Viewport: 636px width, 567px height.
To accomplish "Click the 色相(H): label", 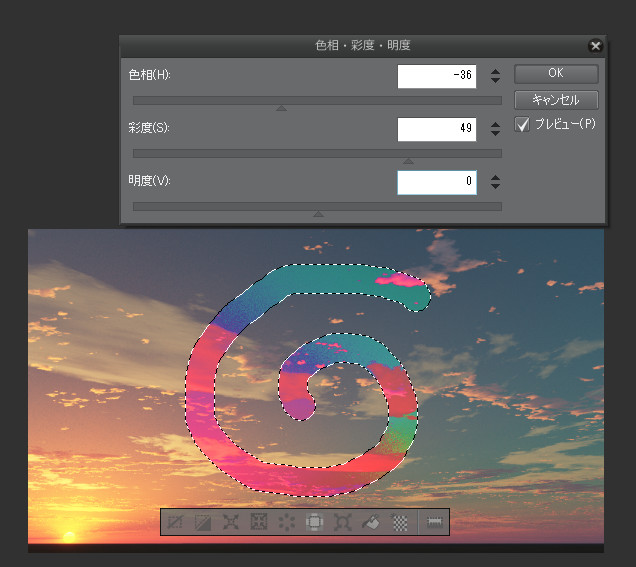I will tap(149, 75).
